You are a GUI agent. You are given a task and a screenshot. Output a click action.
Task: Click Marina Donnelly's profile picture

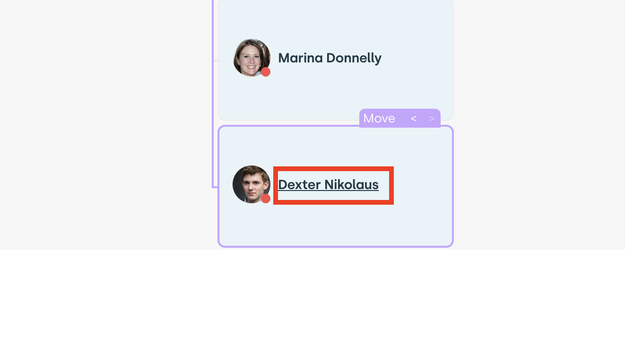252,58
